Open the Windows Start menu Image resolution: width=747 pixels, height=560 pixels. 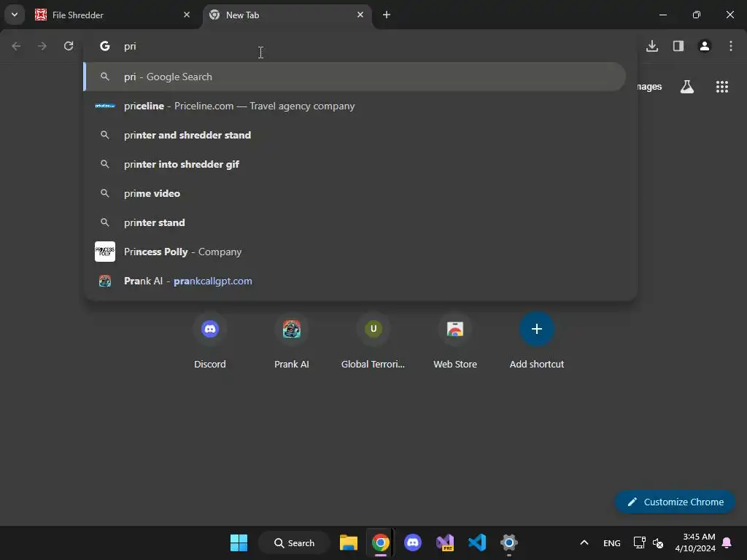point(239,542)
